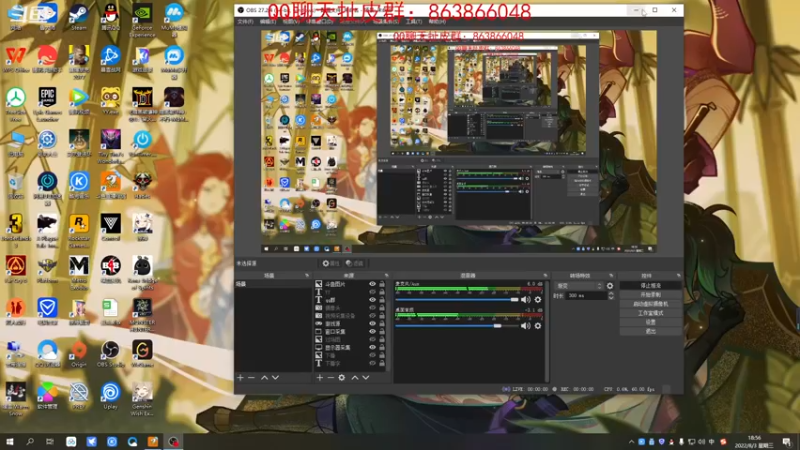
Task: Click the 启动虚拟摄像机 button
Action: 651,304
